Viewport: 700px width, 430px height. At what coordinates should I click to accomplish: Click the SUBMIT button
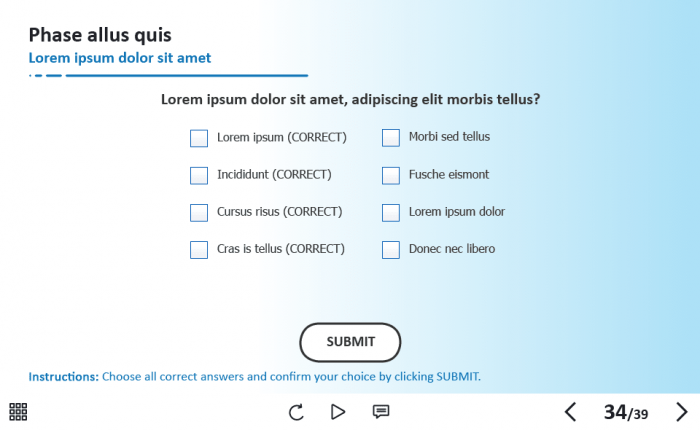[350, 342]
